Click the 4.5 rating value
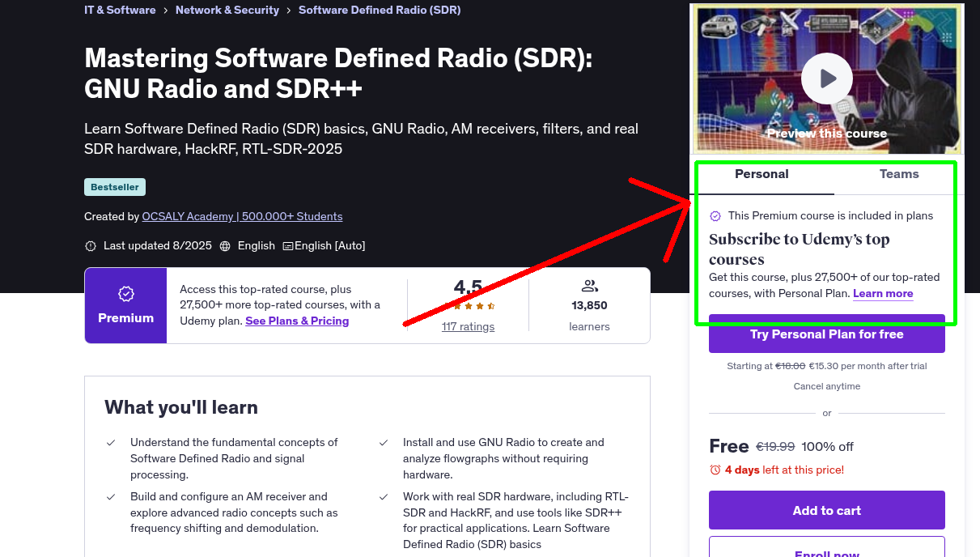980x557 pixels. point(468,287)
